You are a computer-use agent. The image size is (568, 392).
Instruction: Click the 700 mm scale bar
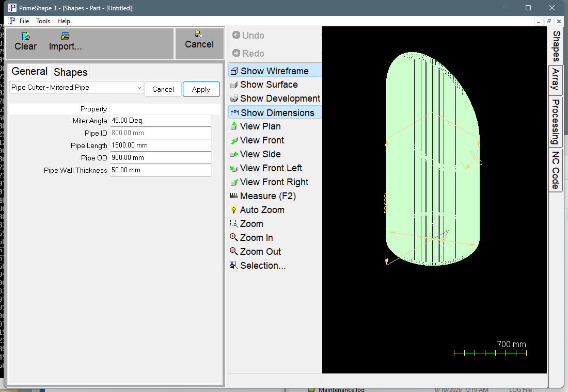tap(490, 353)
